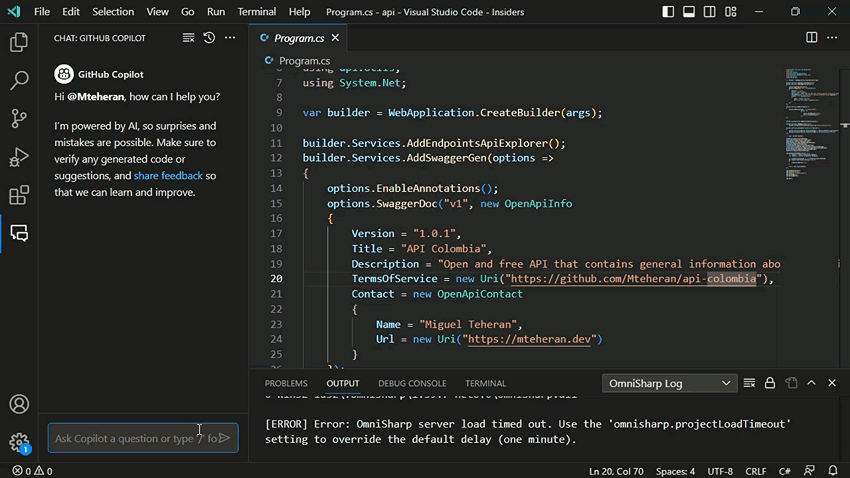Change CRLF end of line sequence
850x478 pixels.
click(756, 471)
